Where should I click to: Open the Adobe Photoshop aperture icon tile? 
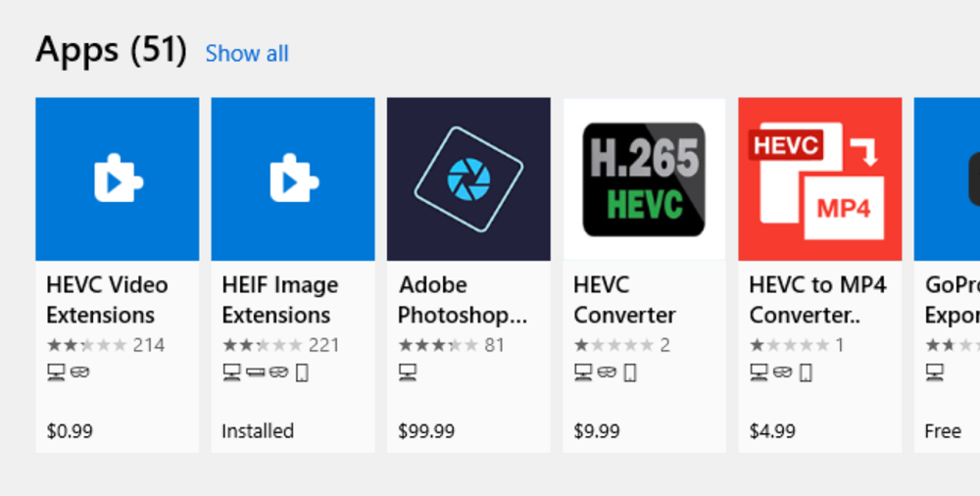tap(468, 178)
